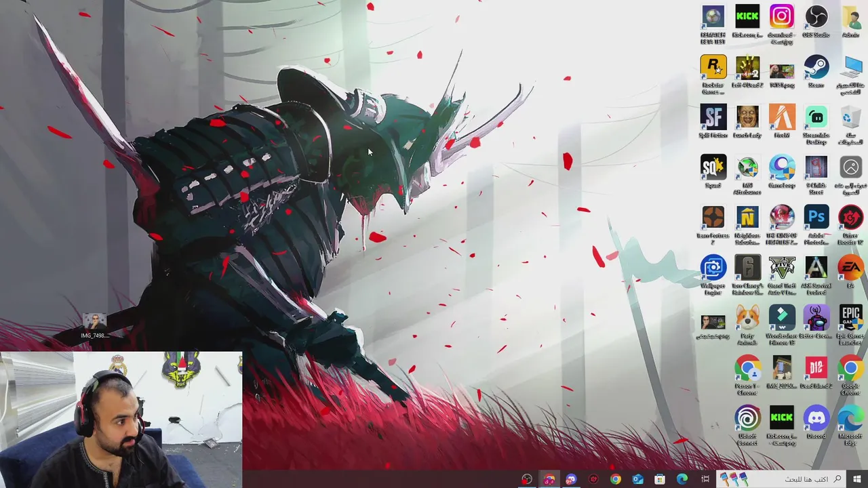Launch the Dead Island 2 shortcut
This screenshot has width=868, height=488.
point(816,372)
